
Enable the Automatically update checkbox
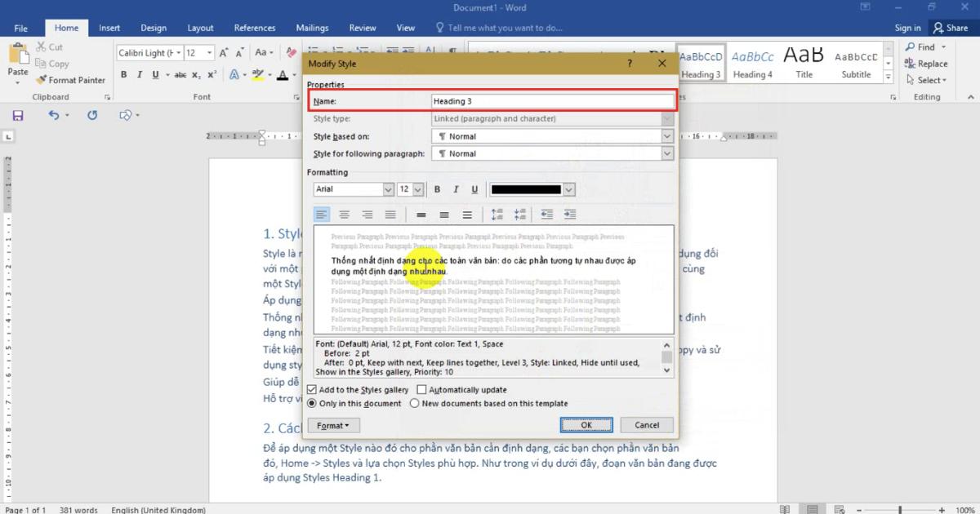point(422,390)
